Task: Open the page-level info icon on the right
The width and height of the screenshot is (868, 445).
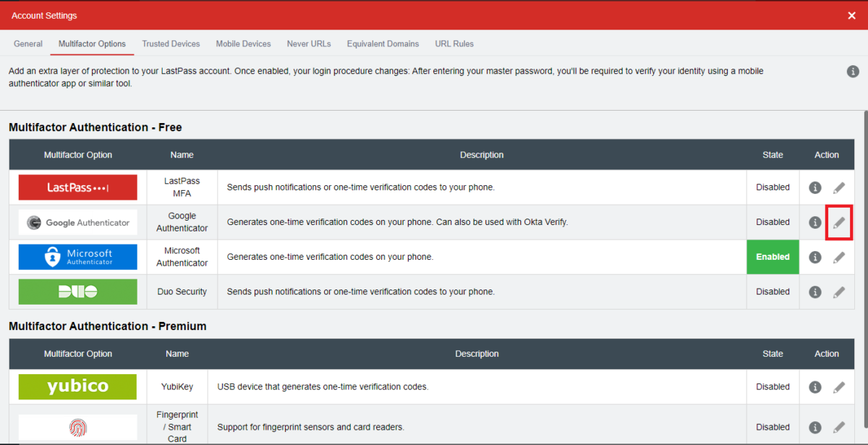Action: pyautogui.click(x=853, y=71)
